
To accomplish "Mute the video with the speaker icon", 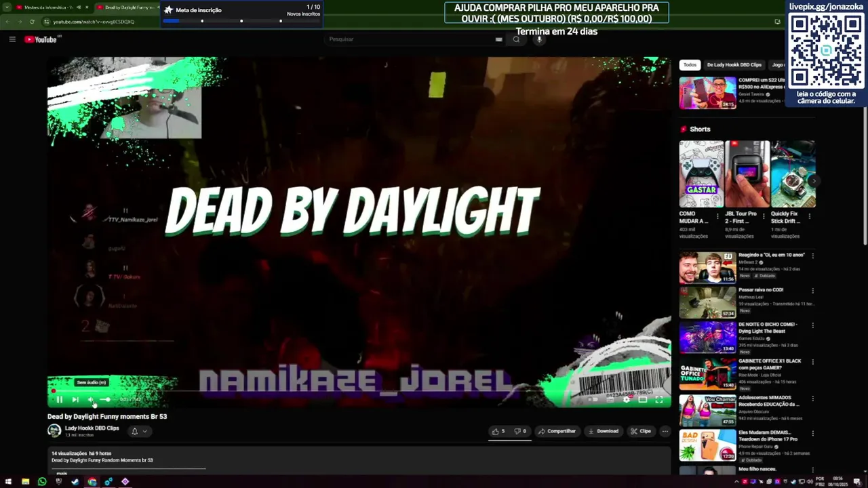I will click(x=92, y=399).
